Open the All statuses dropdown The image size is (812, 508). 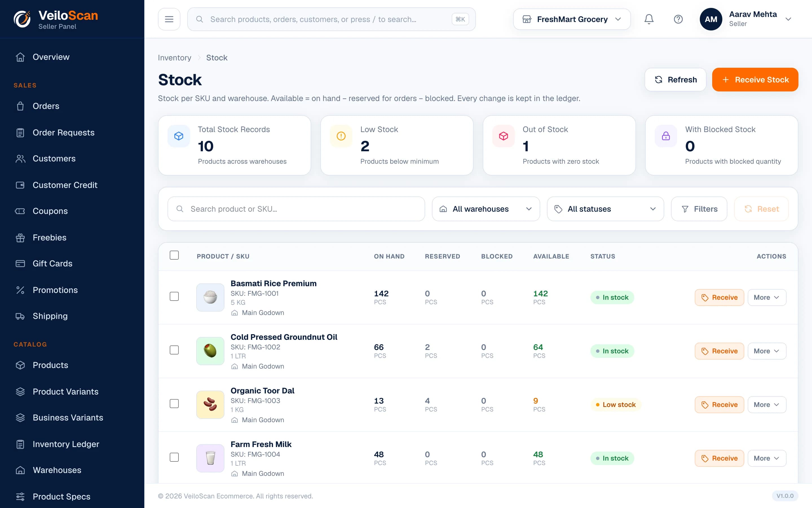[x=605, y=209]
